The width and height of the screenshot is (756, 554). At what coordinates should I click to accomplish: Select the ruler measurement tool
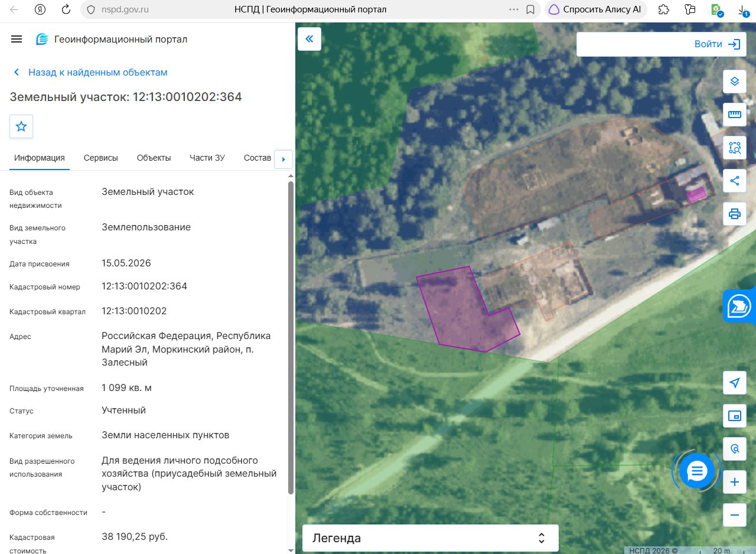pyautogui.click(x=735, y=115)
